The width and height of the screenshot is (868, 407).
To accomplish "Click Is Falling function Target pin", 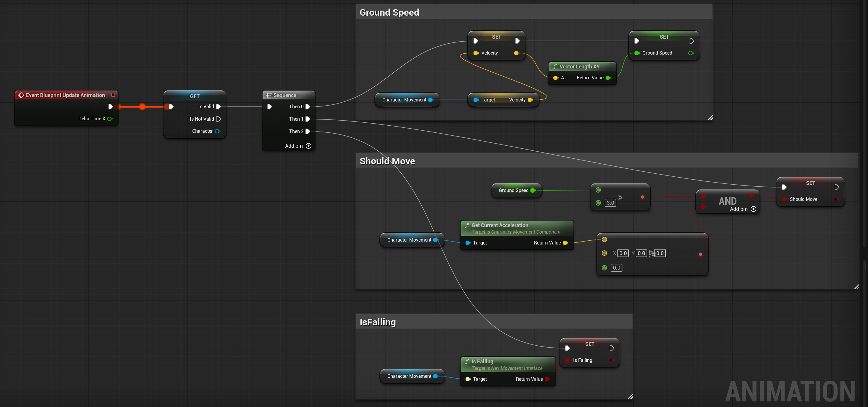I will (468, 379).
